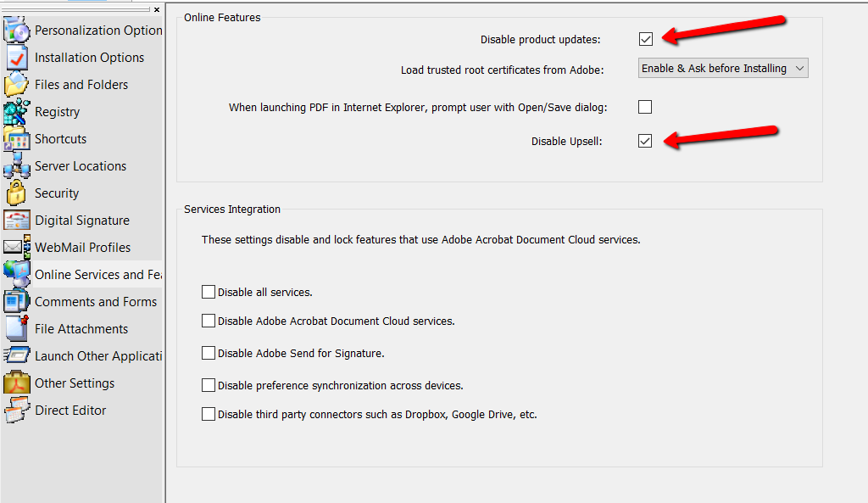Open the Shortcuts icon

click(x=17, y=139)
